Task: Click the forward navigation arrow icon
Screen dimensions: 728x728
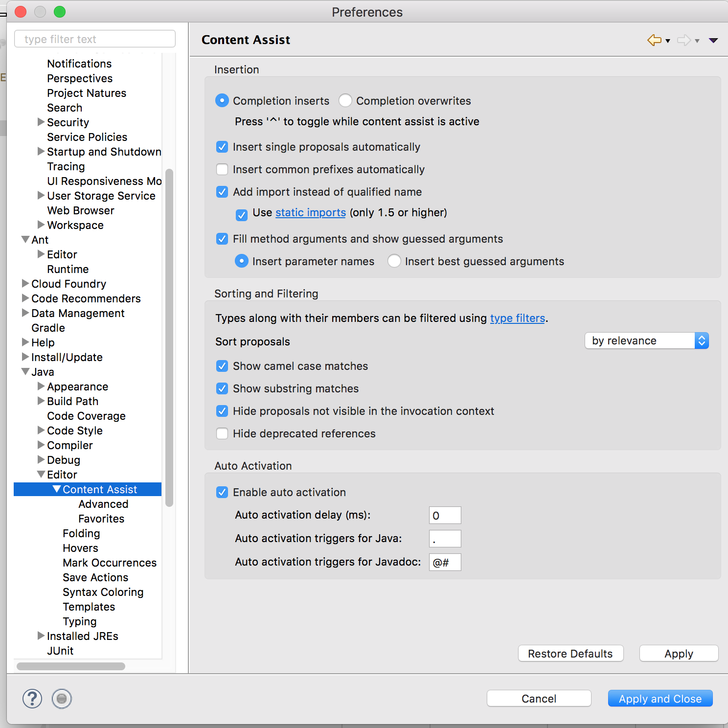Action: pos(684,40)
